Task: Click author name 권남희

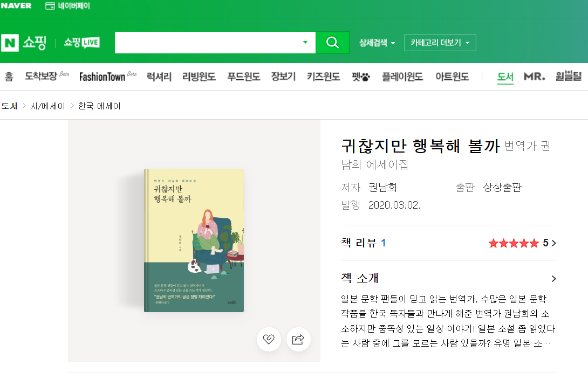Action: point(382,187)
